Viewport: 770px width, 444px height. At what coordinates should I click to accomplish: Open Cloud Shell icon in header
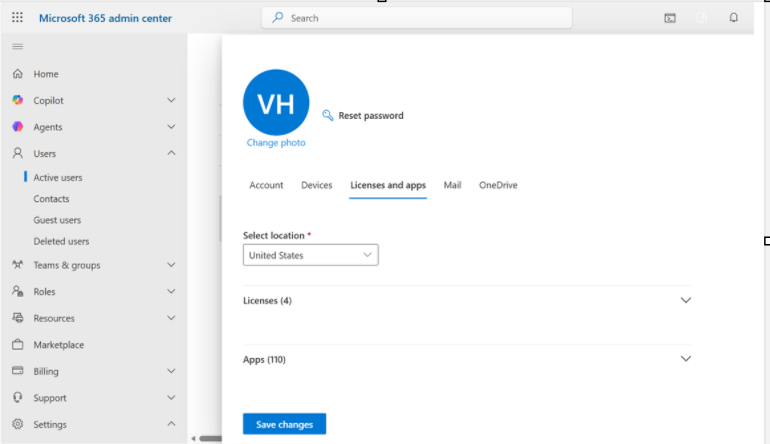tap(670, 18)
